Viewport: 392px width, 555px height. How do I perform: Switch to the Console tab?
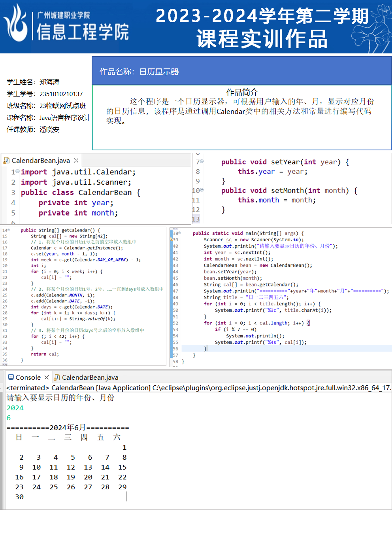click(28, 377)
